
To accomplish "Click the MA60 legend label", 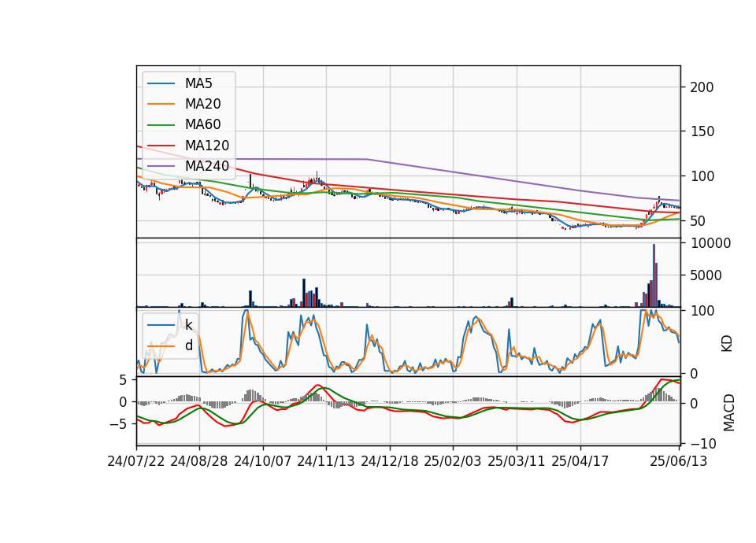I will 202,124.
